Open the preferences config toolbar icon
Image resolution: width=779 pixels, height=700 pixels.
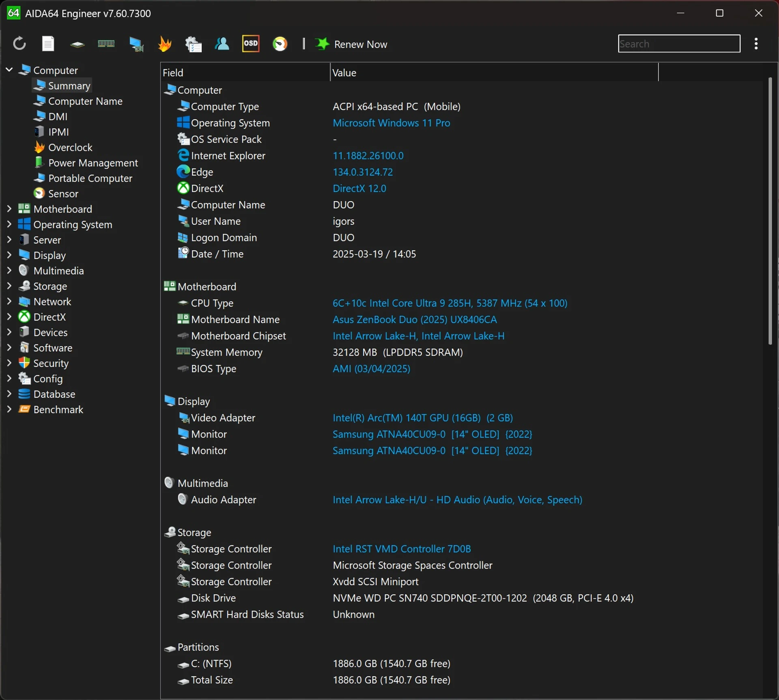tap(193, 44)
